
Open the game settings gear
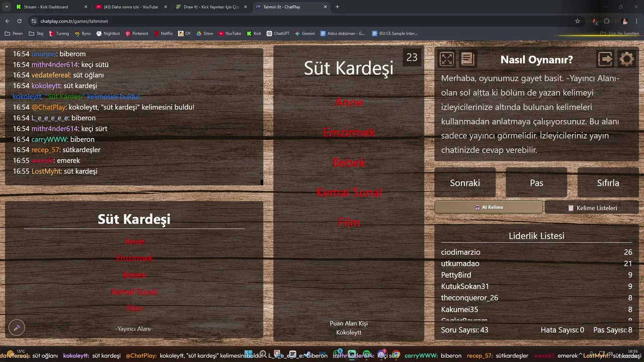(x=626, y=59)
